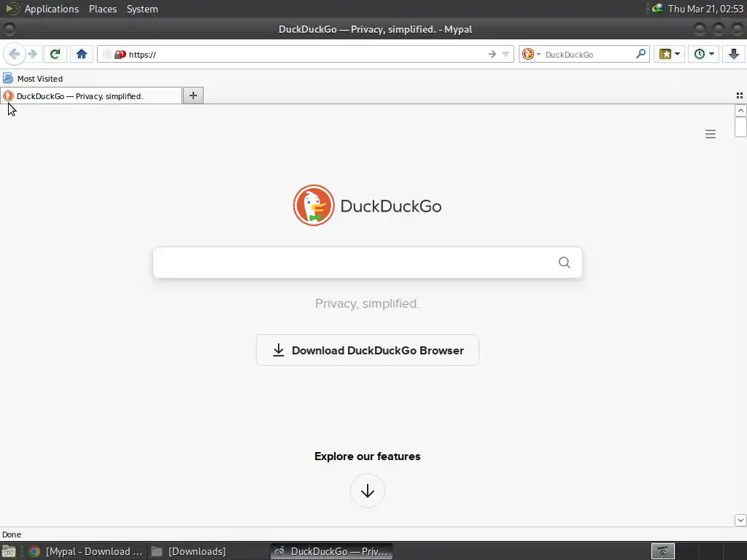Open the search engine selector dropdown
This screenshot has width=747, height=560.
[531, 54]
